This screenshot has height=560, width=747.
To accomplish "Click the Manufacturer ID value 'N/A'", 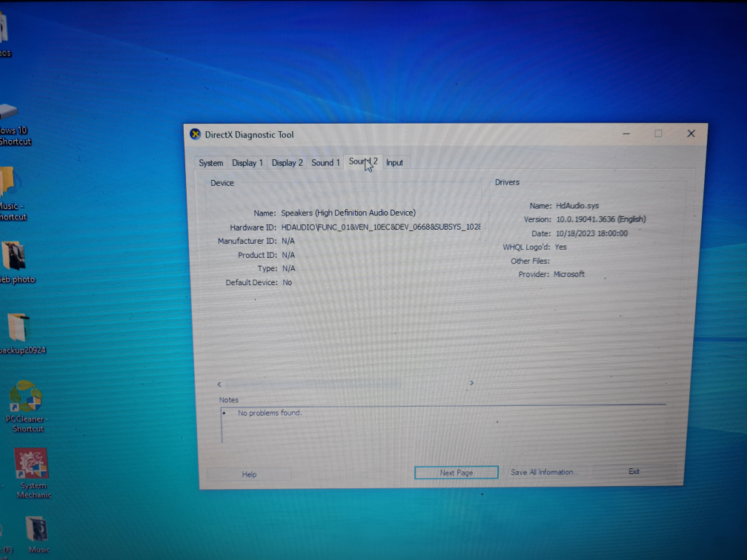I will point(288,241).
